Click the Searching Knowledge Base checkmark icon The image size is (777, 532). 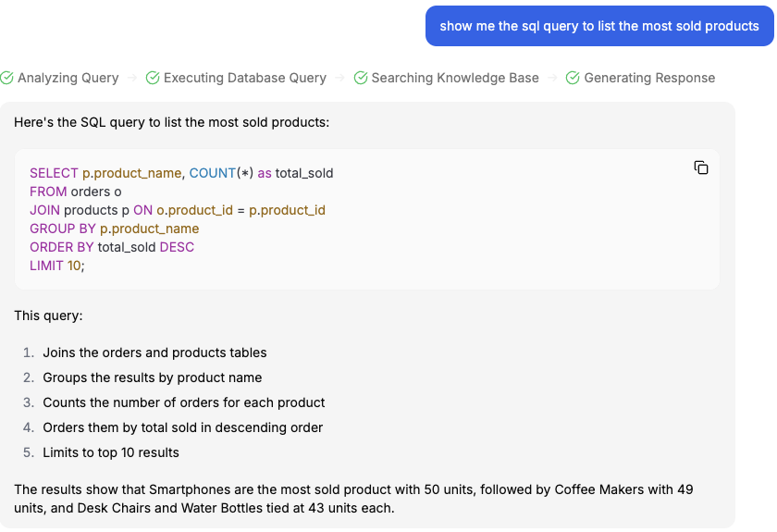pyautogui.click(x=361, y=78)
